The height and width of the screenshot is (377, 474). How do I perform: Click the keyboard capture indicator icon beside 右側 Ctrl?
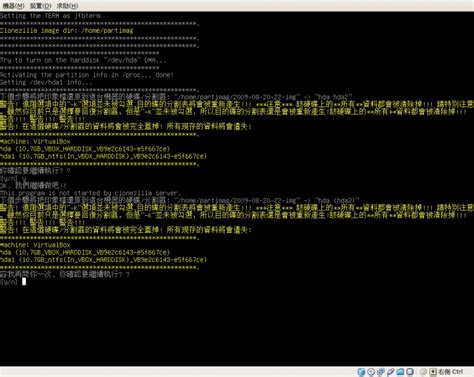pos(433,372)
